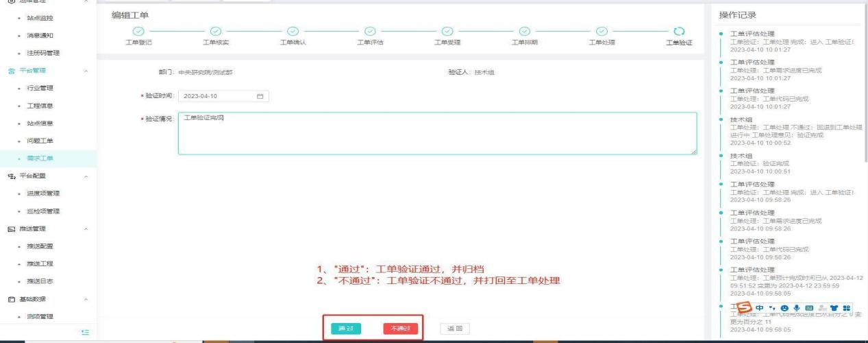Click the Sogou input method logo
Viewport: 868px width, 343px height.
[x=745, y=307]
